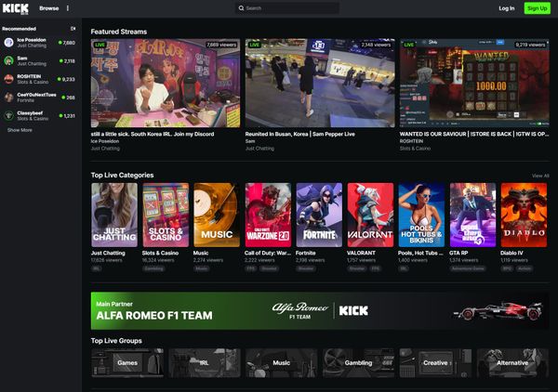Click title 'Reunited In Busan, Korea'
Viewport: 558px width, 392px height.
pyautogui.click(x=300, y=134)
